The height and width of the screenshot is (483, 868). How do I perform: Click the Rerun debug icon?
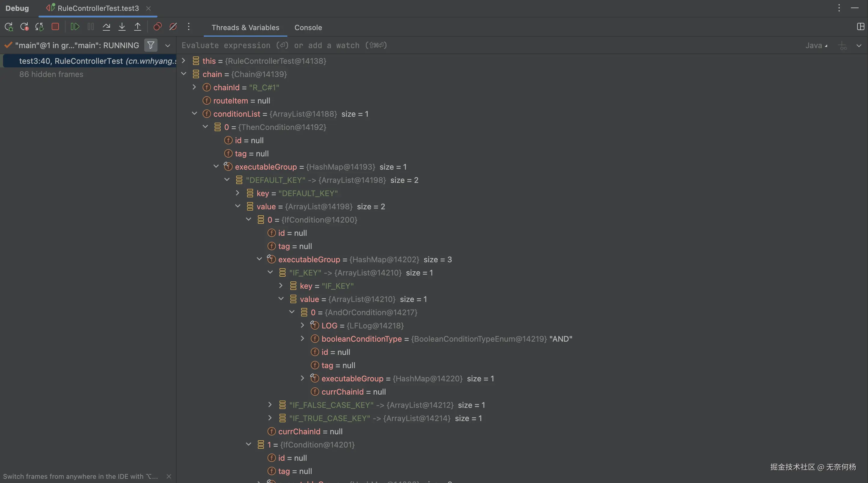coord(9,27)
